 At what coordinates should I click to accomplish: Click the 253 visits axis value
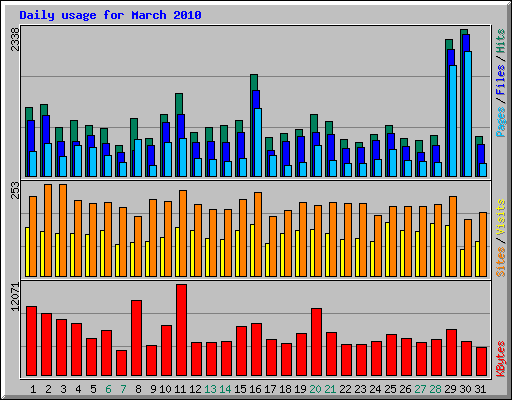(15, 190)
